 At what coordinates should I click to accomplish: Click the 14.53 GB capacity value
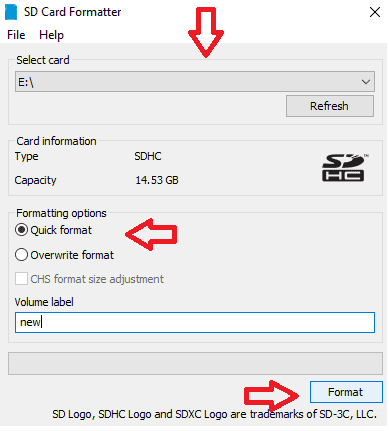coord(157,180)
